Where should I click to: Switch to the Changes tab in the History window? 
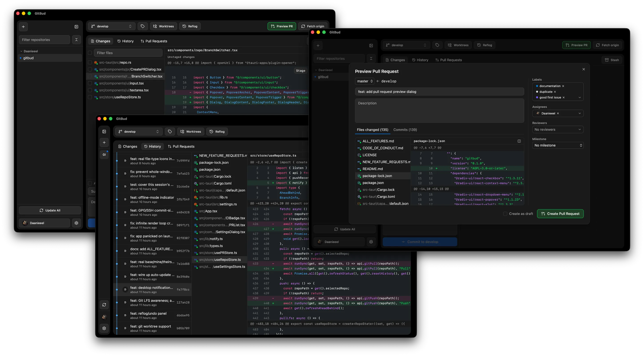pos(127,147)
